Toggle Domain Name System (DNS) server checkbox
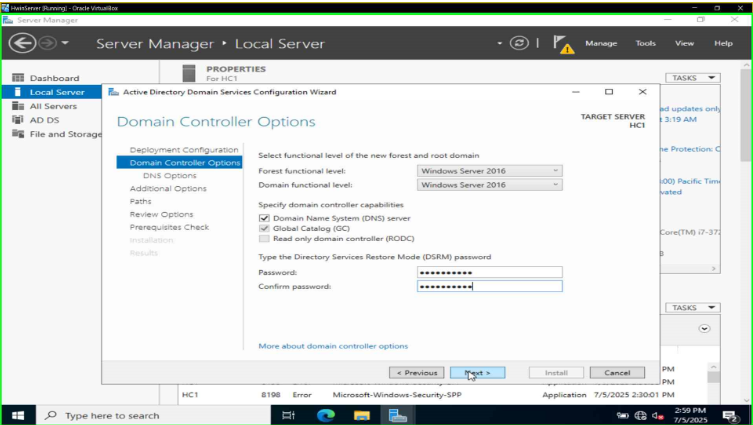 click(264, 218)
